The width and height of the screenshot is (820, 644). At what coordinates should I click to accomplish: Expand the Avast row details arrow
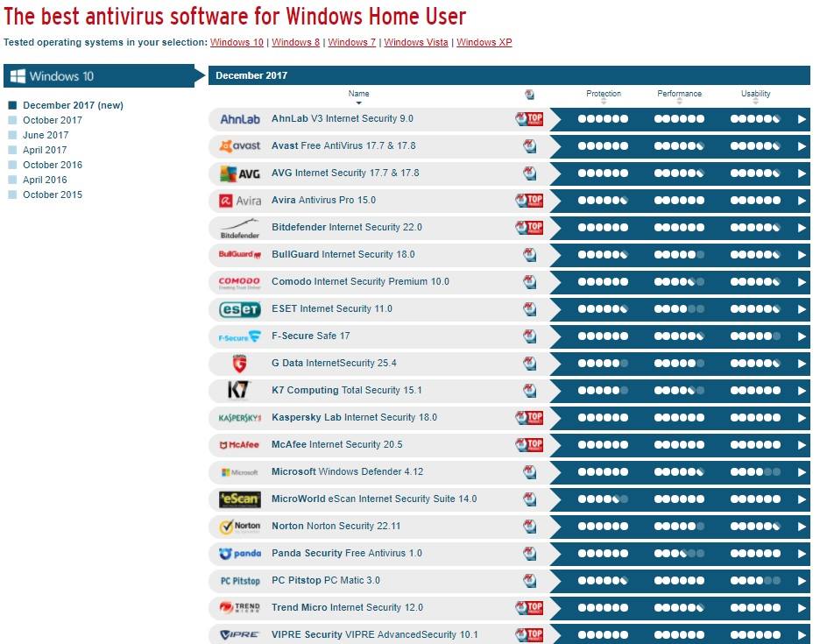pos(802,146)
